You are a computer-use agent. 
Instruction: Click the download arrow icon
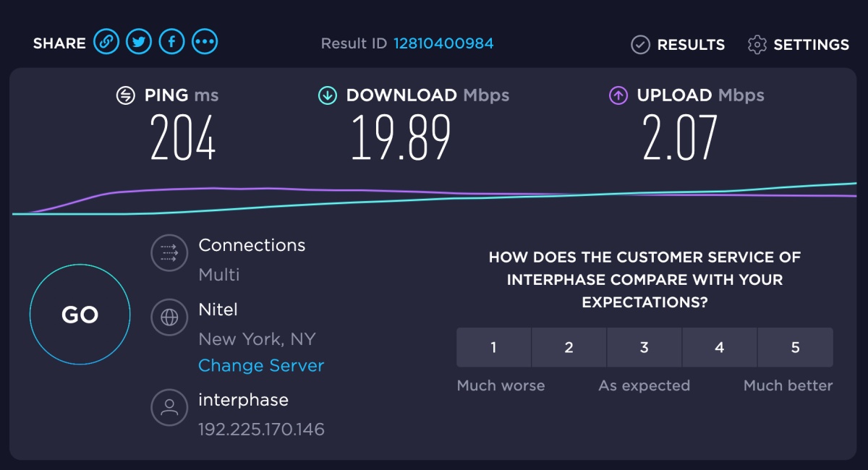328,95
